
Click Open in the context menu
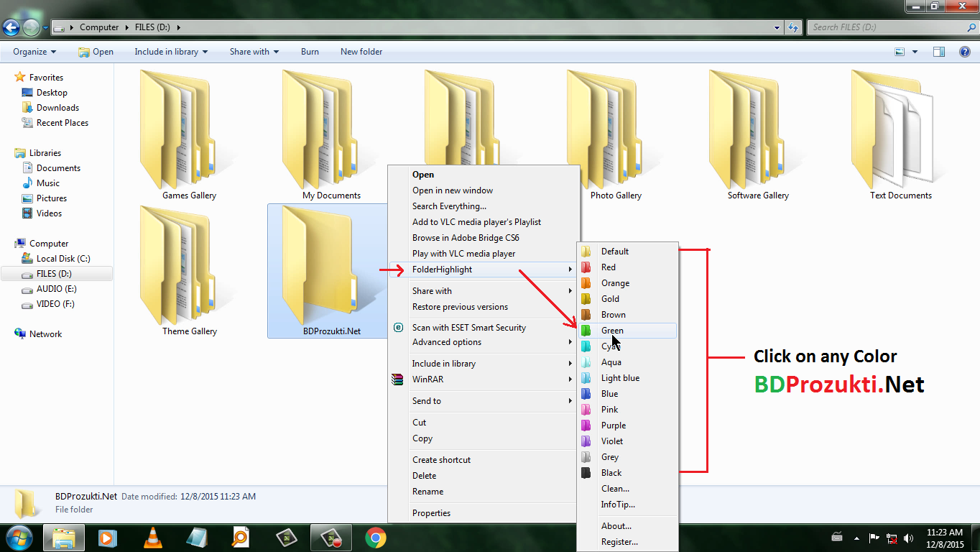[484, 175]
